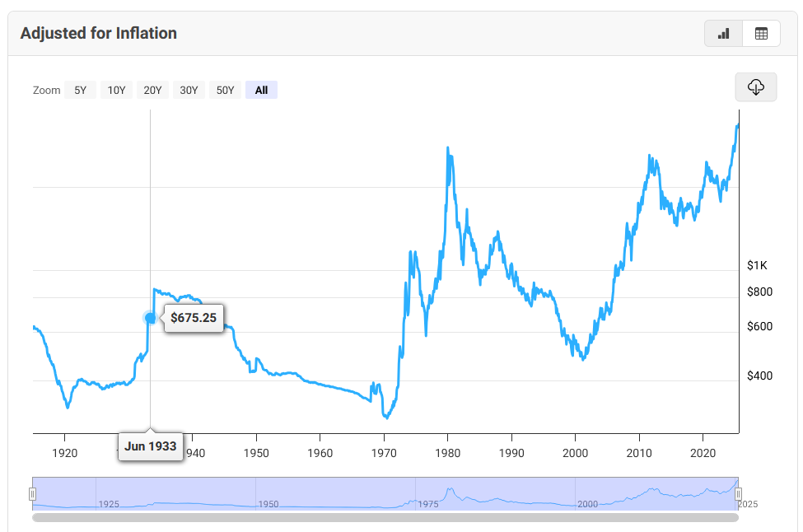Select the All zoom range
The height and width of the screenshot is (532, 803).
[x=261, y=91]
